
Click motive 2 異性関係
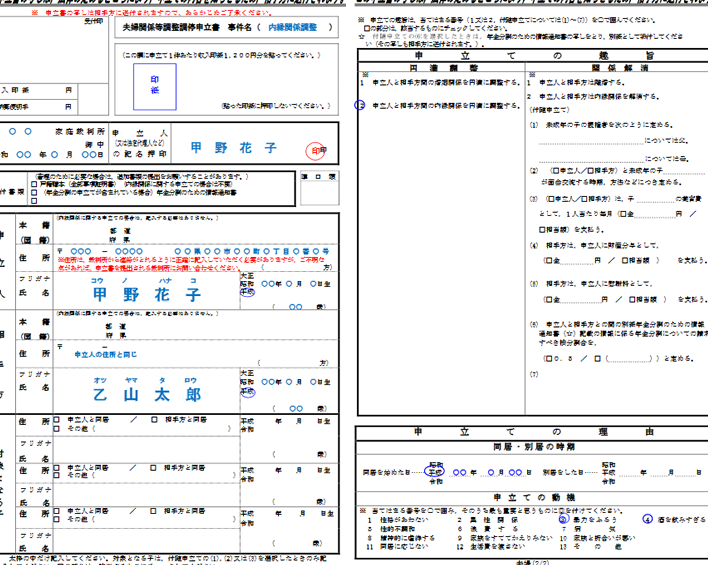[x=489, y=520]
